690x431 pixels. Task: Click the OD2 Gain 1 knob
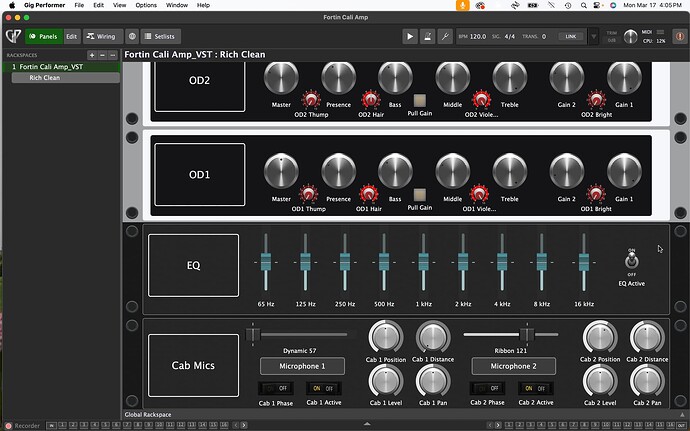point(624,78)
